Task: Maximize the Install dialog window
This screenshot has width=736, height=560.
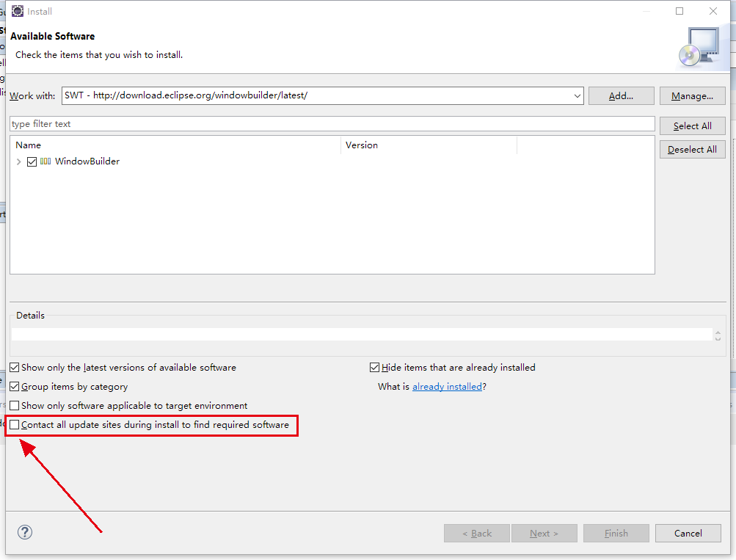Action: [x=679, y=11]
